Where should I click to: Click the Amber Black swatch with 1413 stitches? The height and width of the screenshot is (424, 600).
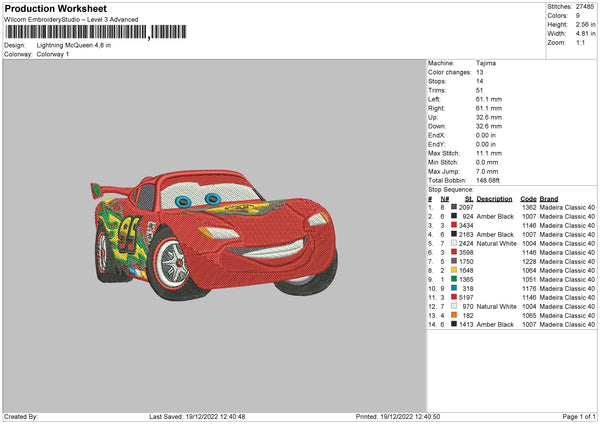point(455,324)
